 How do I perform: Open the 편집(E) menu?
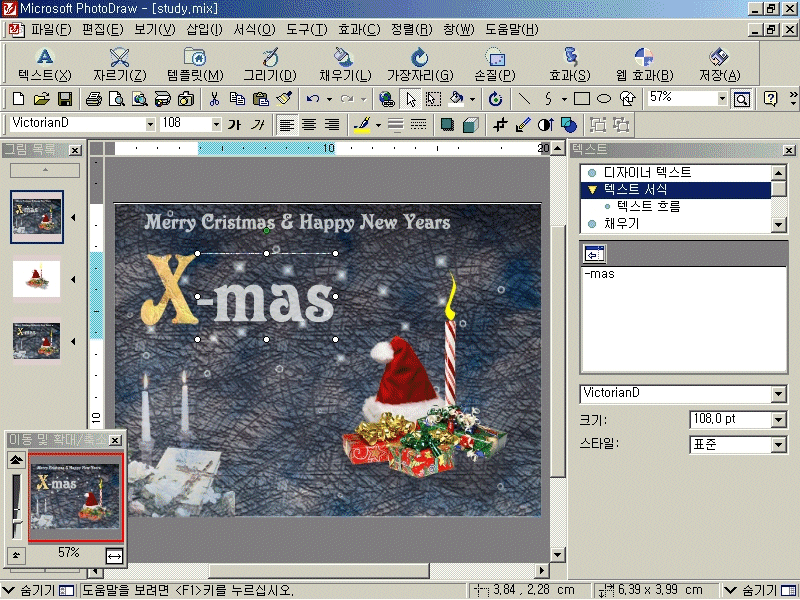click(x=103, y=30)
